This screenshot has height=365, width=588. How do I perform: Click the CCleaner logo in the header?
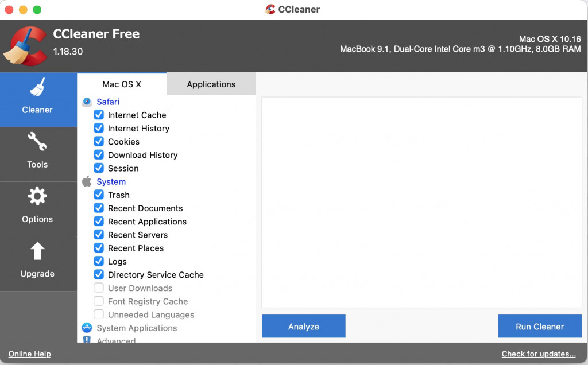[x=25, y=46]
